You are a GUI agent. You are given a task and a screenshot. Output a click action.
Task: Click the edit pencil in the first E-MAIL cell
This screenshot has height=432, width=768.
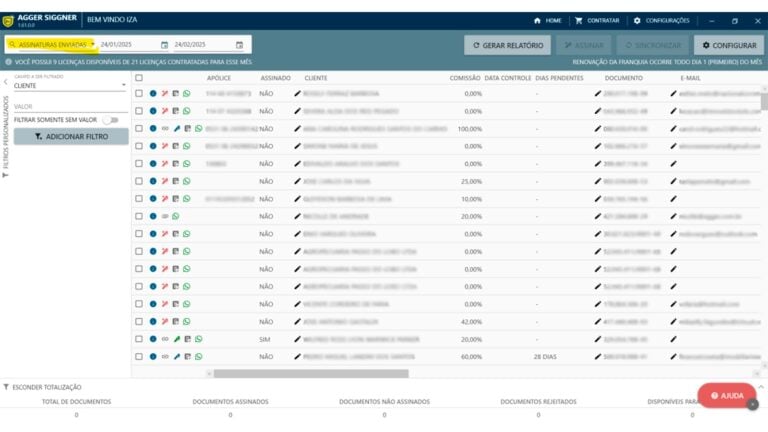point(673,93)
